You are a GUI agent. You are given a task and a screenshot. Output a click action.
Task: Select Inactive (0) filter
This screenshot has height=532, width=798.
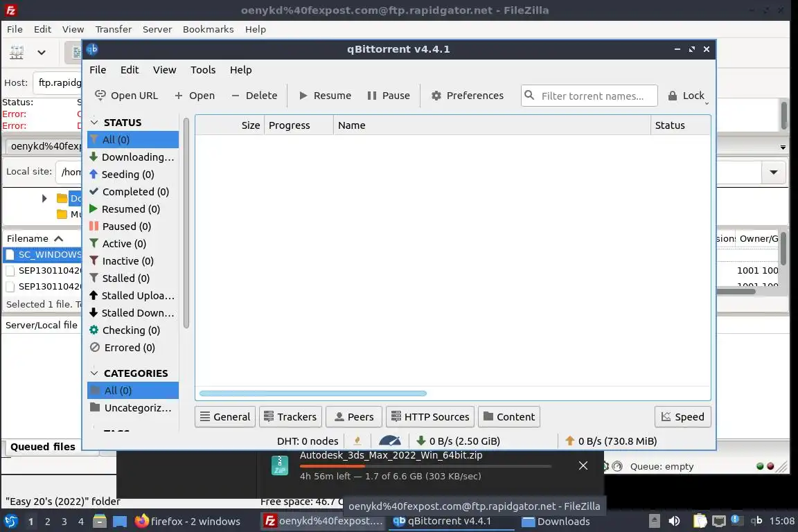133,260
